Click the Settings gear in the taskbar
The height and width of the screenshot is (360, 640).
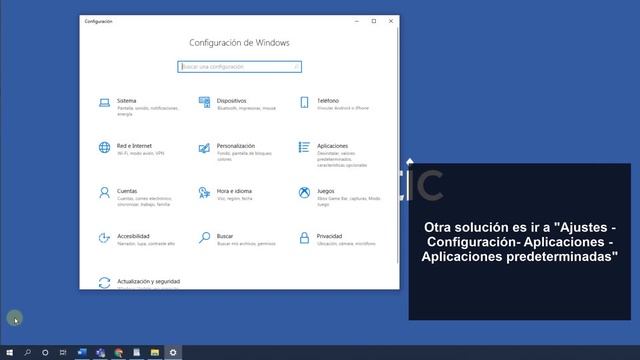[x=173, y=352]
